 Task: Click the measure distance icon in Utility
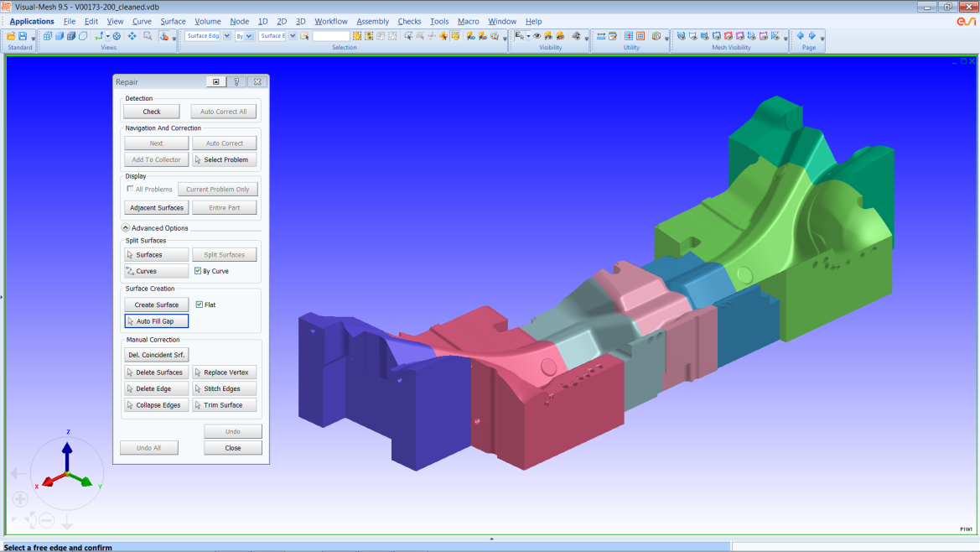600,36
